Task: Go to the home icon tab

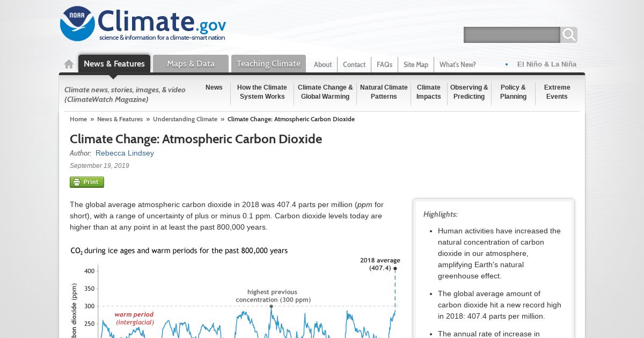Action: [x=69, y=64]
